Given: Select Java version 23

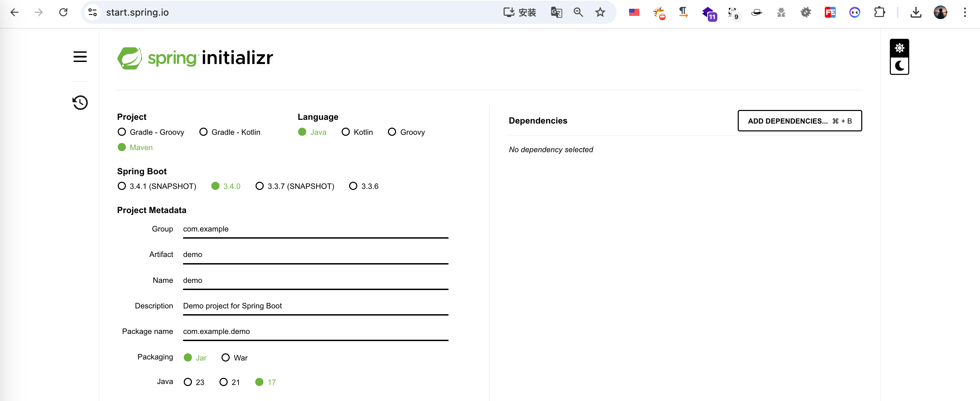Looking at the screenshot, I should (194, 382).
